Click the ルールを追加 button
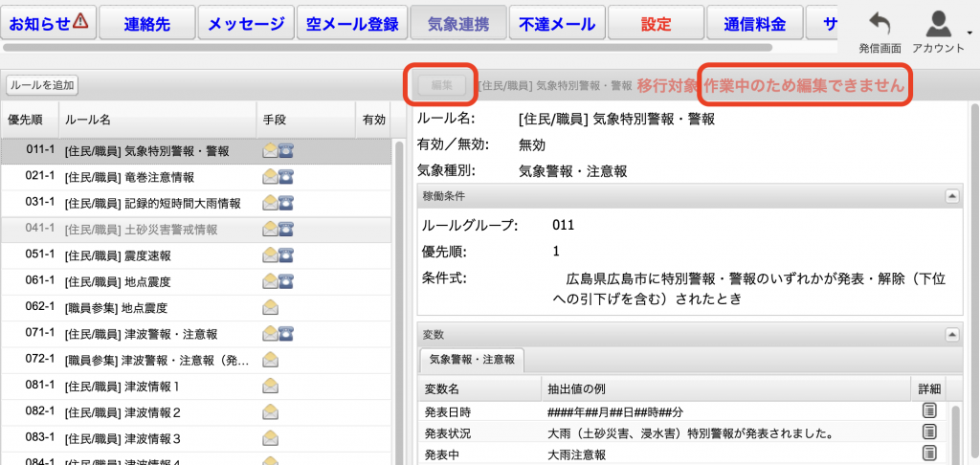Viewport: 980px width, 465px height. click(42, 84)
